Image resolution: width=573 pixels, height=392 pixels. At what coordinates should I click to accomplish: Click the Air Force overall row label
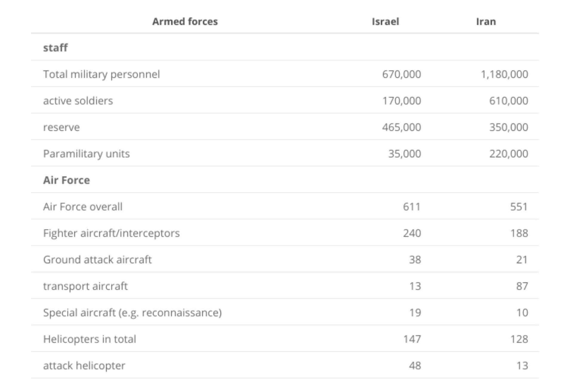click(x=83, y=207)
